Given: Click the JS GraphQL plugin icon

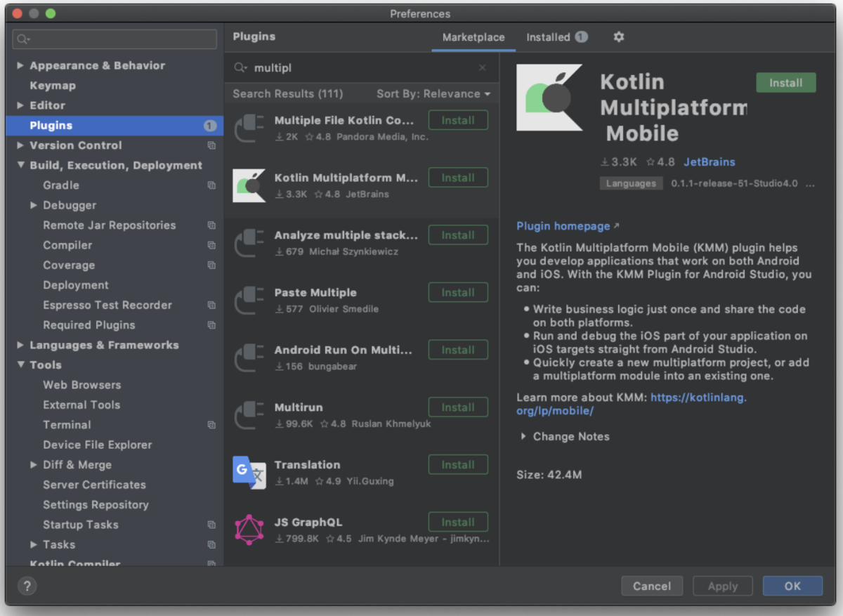Looking at the screenshot, I should tap(249, 530).
